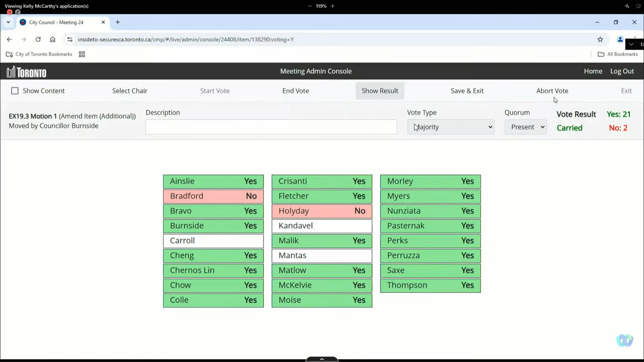The image size is (644, 362).
Task: Click Abort Vote
Action: pyautogui.click(x=552, y=91)
